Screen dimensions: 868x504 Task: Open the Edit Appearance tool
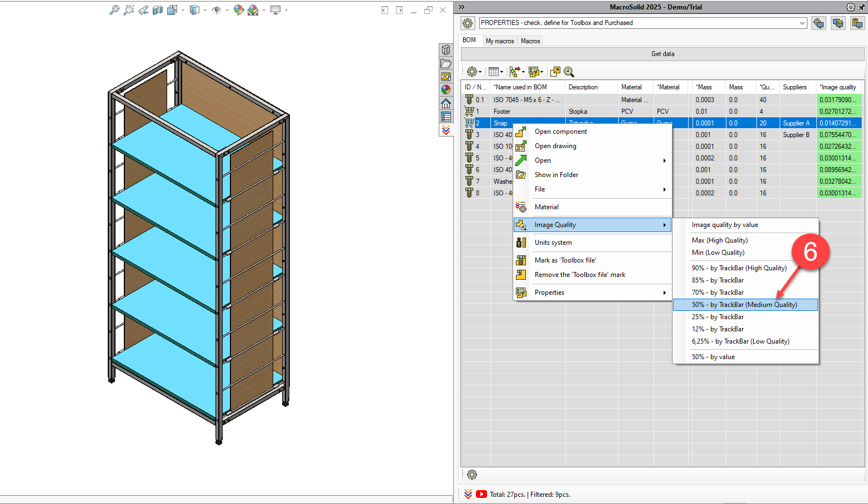(239, 10)
